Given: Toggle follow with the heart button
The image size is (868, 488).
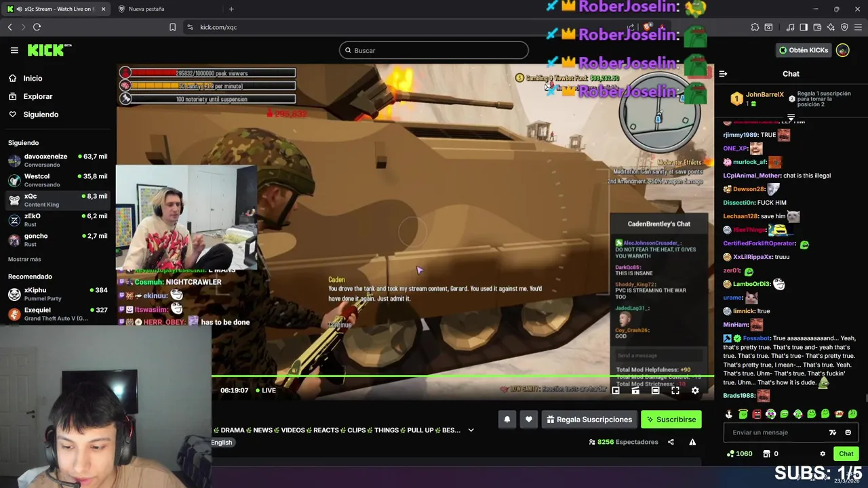Looking at the screenshot, I should 529,420.
